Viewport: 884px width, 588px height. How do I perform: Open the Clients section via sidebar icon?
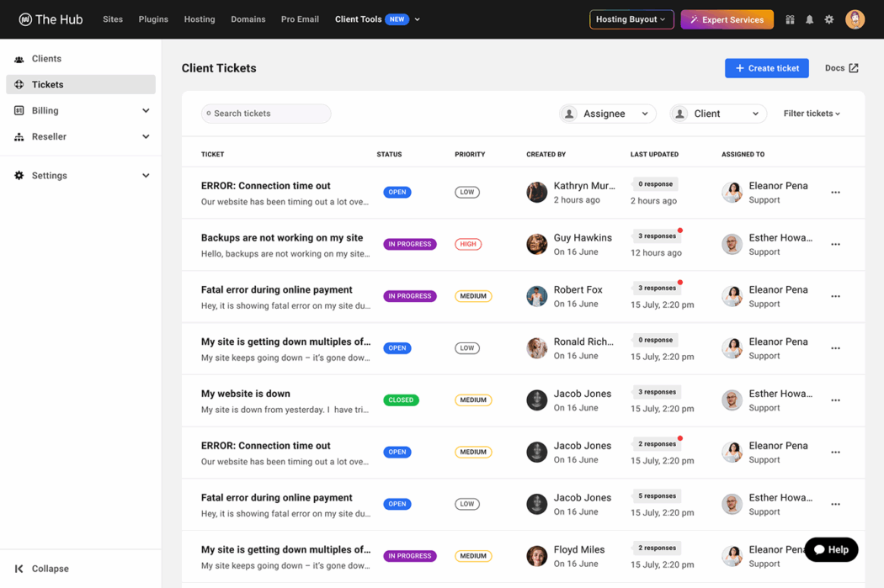(x=19, y=58)
